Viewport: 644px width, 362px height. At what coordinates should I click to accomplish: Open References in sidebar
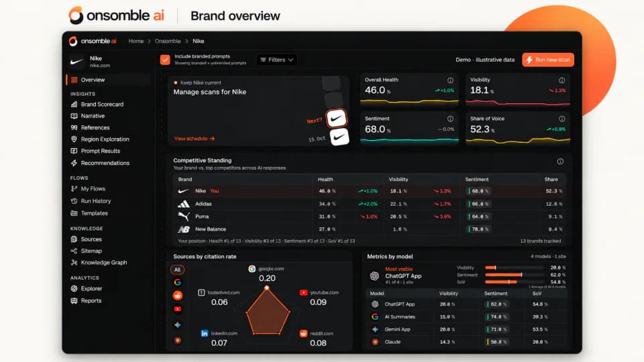tap(95, 127)
